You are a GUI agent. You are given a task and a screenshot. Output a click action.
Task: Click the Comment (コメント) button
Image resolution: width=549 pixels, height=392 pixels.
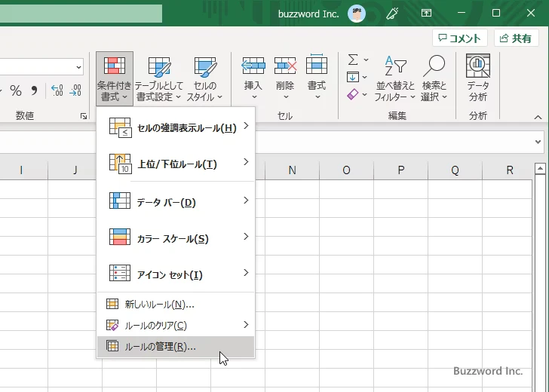click(460, 38)
